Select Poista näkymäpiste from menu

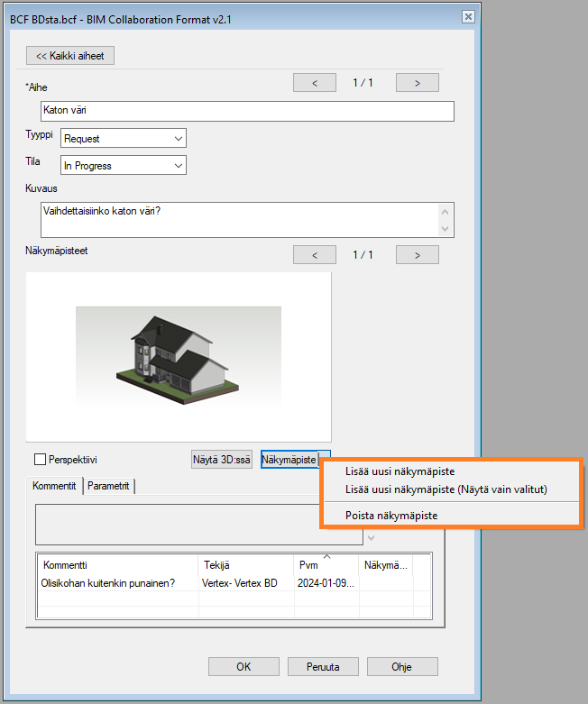click(x=391, y=516)
